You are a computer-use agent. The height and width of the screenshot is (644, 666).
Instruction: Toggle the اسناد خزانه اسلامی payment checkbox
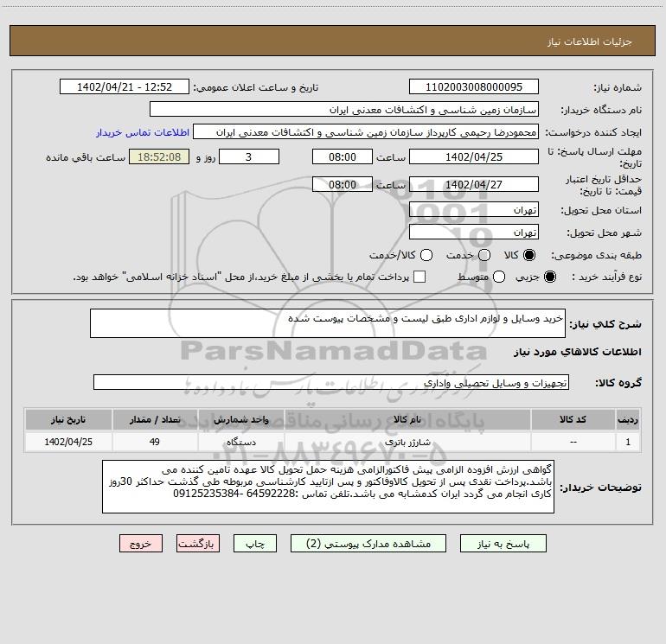pos(419,277)
